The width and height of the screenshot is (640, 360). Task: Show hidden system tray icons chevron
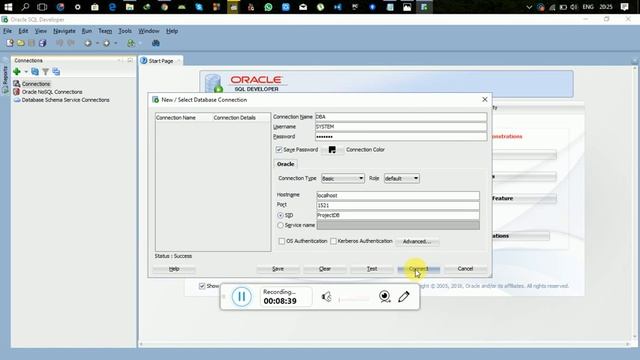click(x=529, y=7)
